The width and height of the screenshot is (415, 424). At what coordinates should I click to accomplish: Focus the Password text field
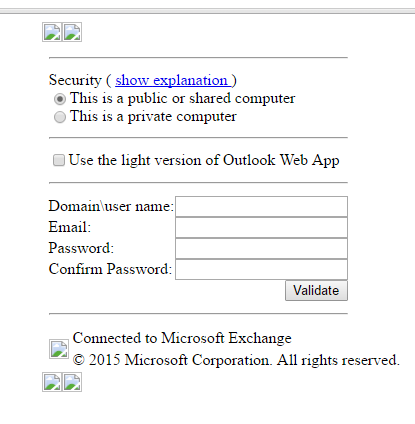[x=261, y=248]
